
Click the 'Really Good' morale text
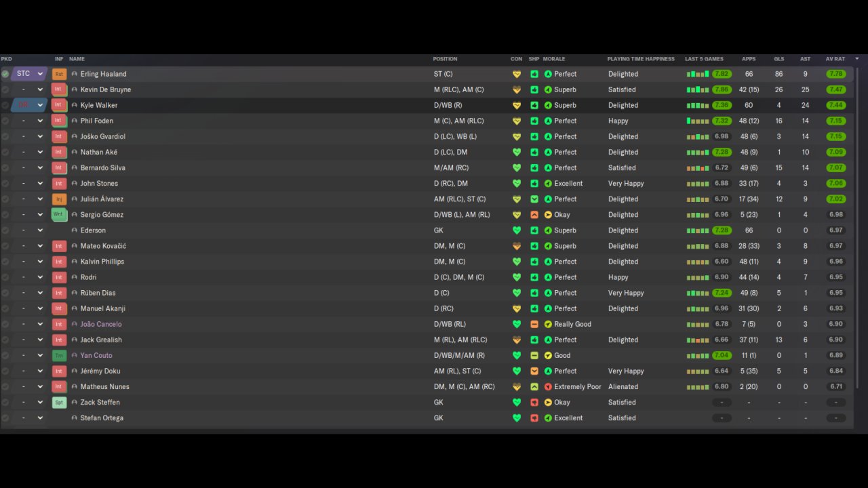pos(573,324)
